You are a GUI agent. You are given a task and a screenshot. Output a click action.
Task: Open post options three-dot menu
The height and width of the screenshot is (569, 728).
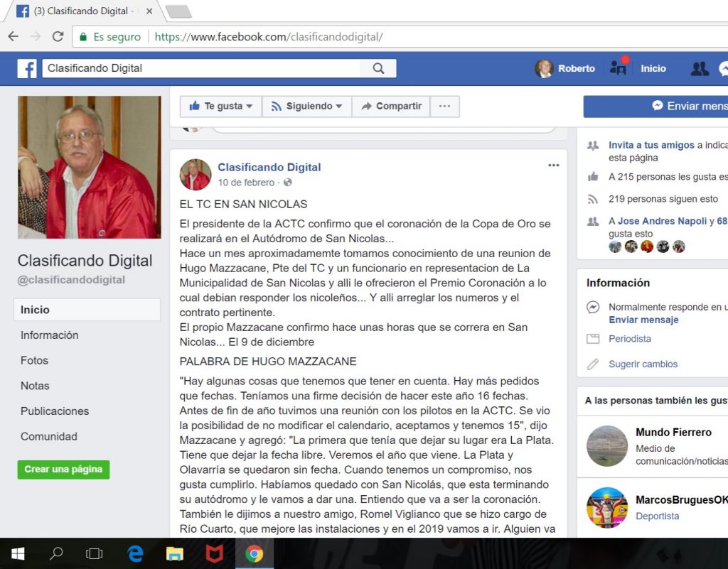click(x=553, y=166)
